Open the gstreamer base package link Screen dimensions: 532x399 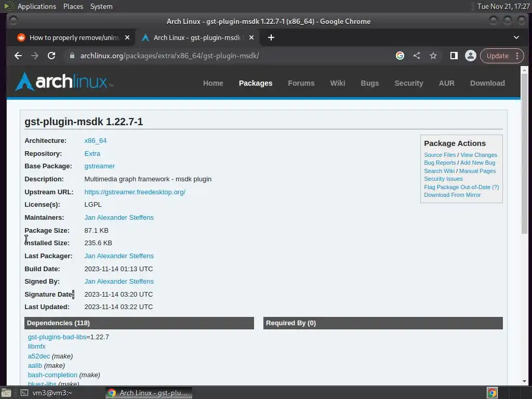pyautogui.click(x=99, y=166)
